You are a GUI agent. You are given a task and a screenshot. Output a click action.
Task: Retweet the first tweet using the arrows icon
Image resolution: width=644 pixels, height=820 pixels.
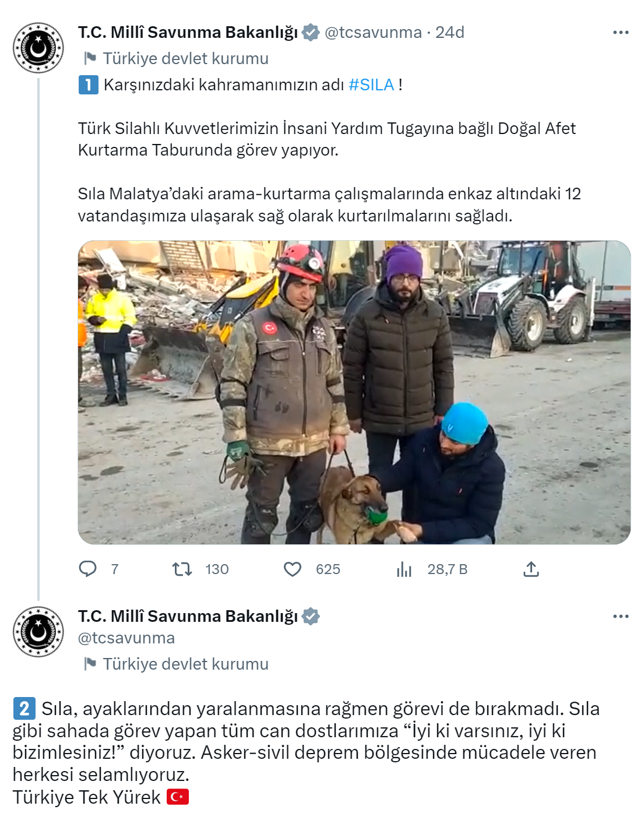182,569
